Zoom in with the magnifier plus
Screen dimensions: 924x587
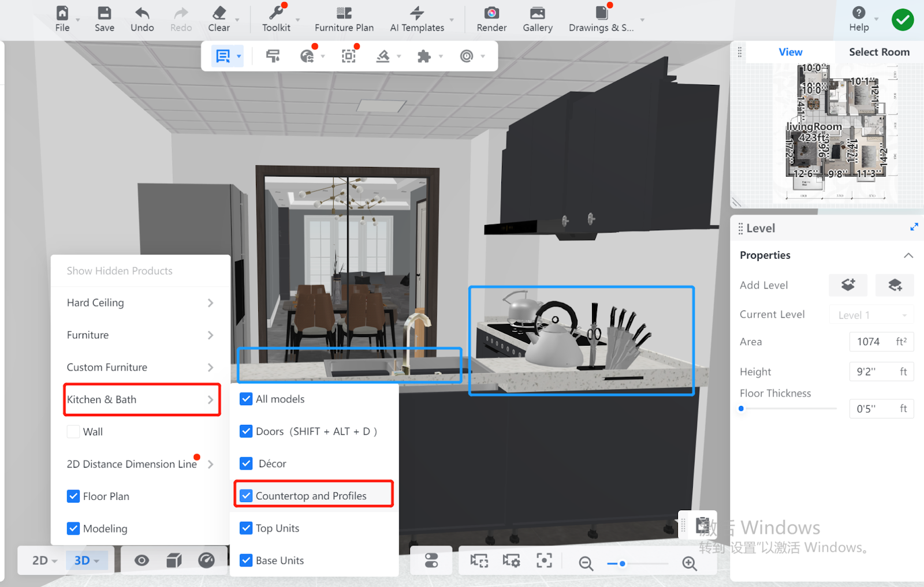pos(689,563)
